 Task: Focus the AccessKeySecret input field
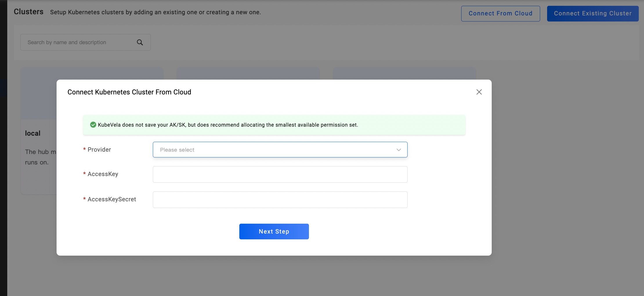point(280,200)
